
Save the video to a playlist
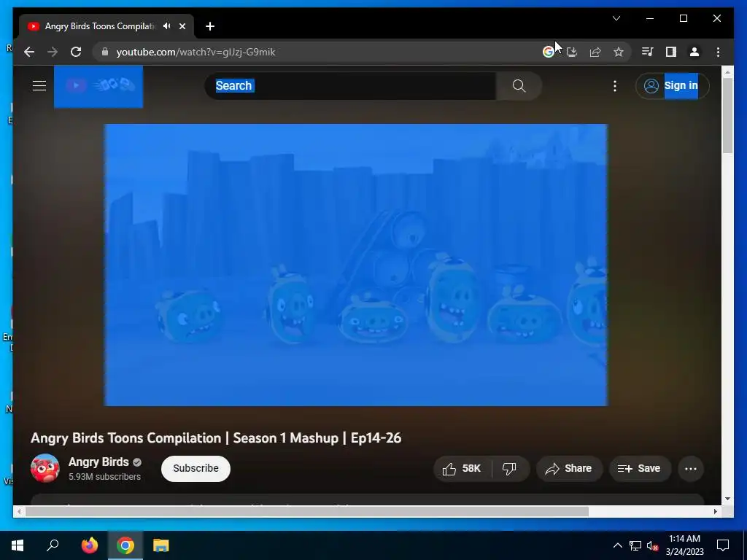click(x=640, y=469)
